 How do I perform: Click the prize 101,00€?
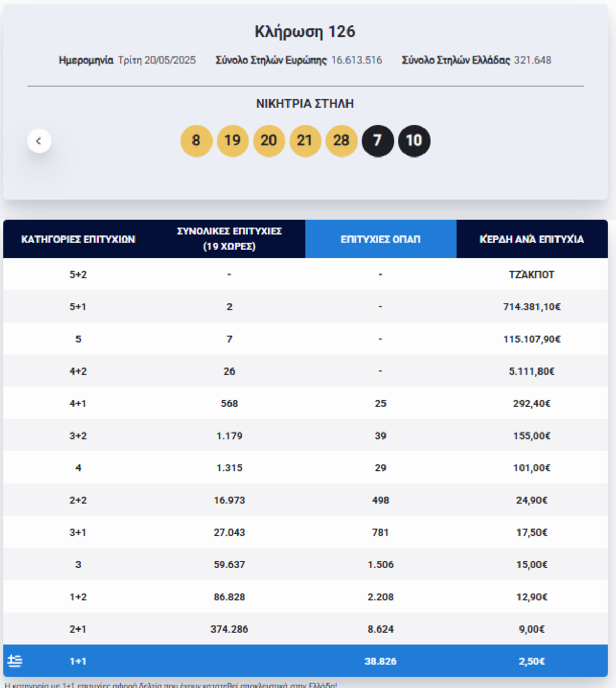pyautogui.click(x=532, y=468)
